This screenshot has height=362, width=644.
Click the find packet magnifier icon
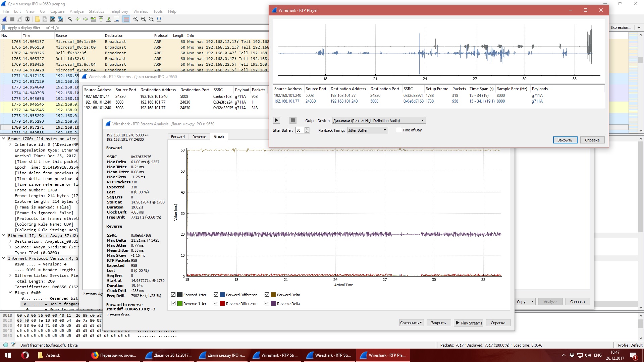tap(70, 19)
